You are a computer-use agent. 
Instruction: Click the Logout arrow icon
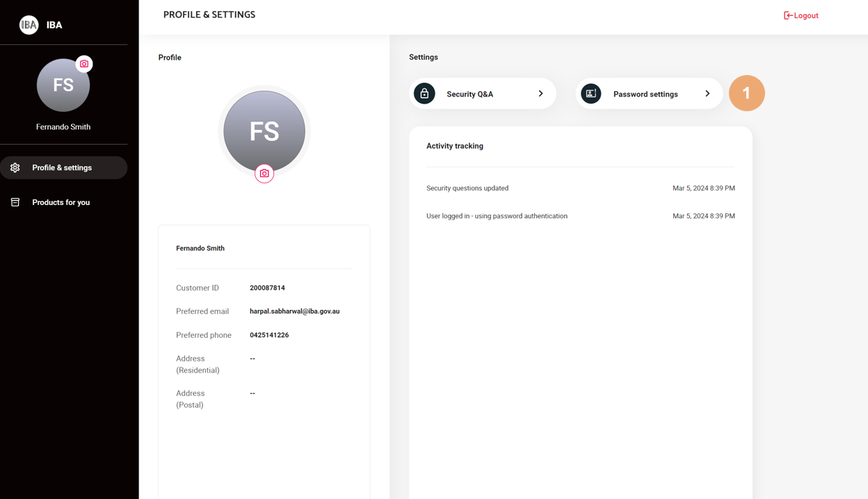coord(788,15)
